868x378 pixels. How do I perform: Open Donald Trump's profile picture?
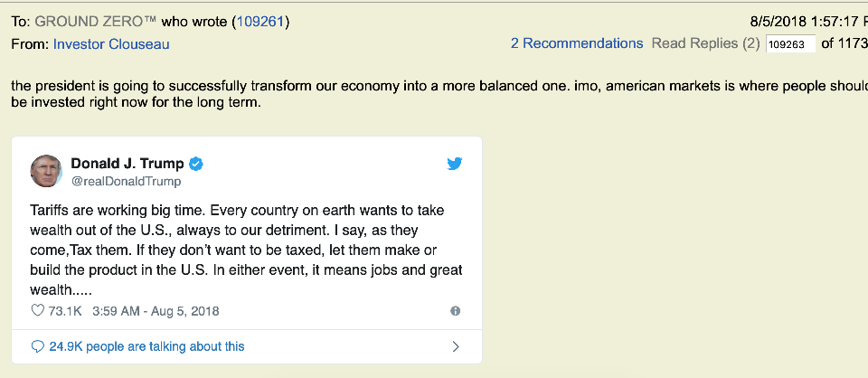pos(46,171)
